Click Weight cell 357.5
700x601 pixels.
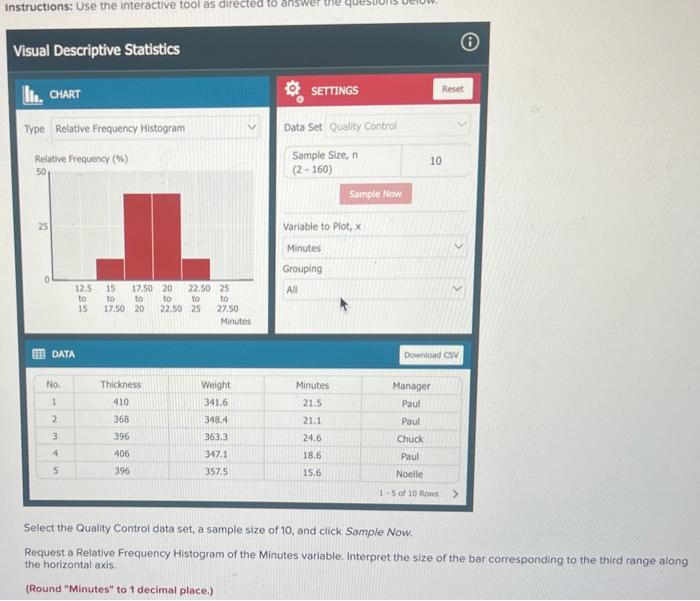(x=216, y=472)
